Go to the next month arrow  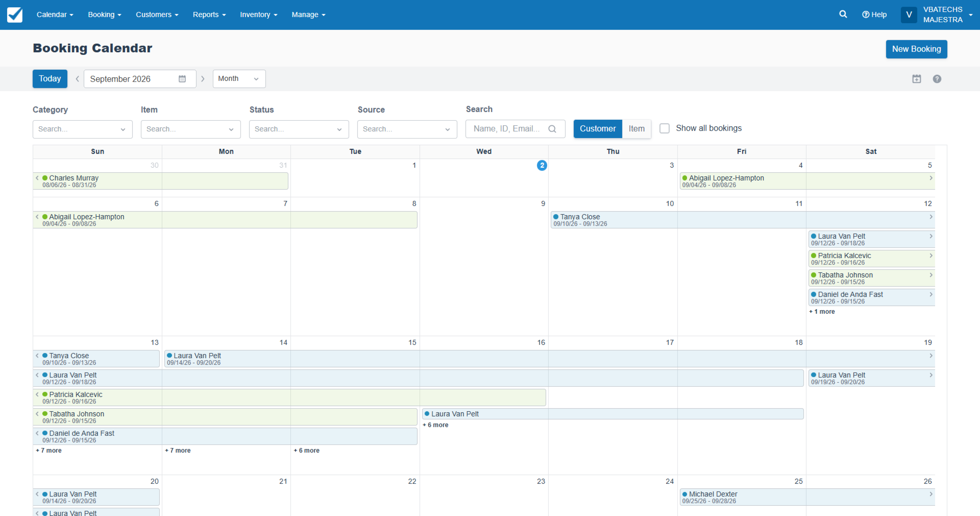tap(203, 79)
